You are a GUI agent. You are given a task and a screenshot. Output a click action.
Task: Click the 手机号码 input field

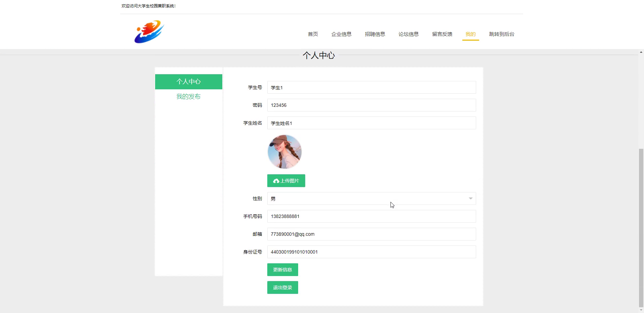pos(371,216)
